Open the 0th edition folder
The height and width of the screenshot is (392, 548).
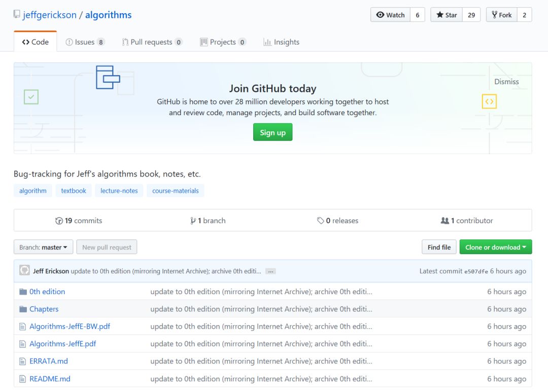tap(47, 292)
